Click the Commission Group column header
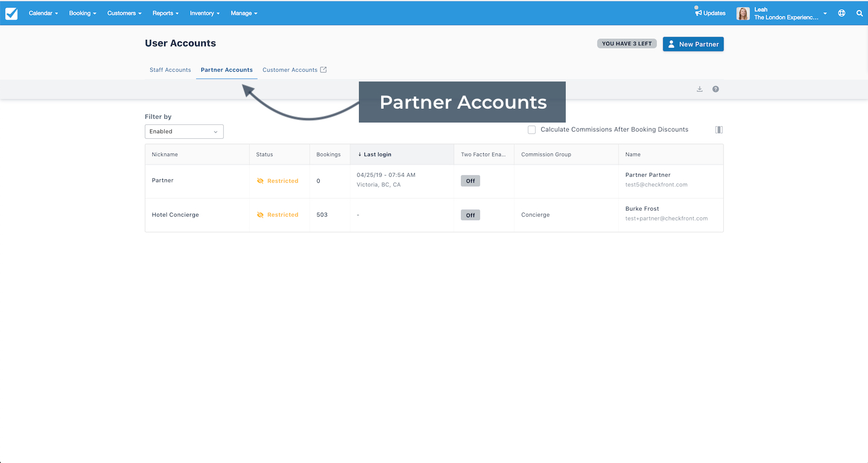 point(566,155)
